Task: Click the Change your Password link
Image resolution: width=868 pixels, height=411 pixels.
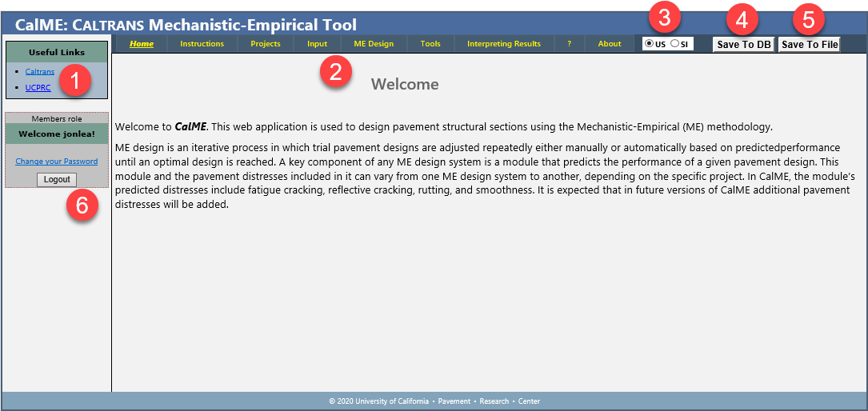Action: [57, 162]
